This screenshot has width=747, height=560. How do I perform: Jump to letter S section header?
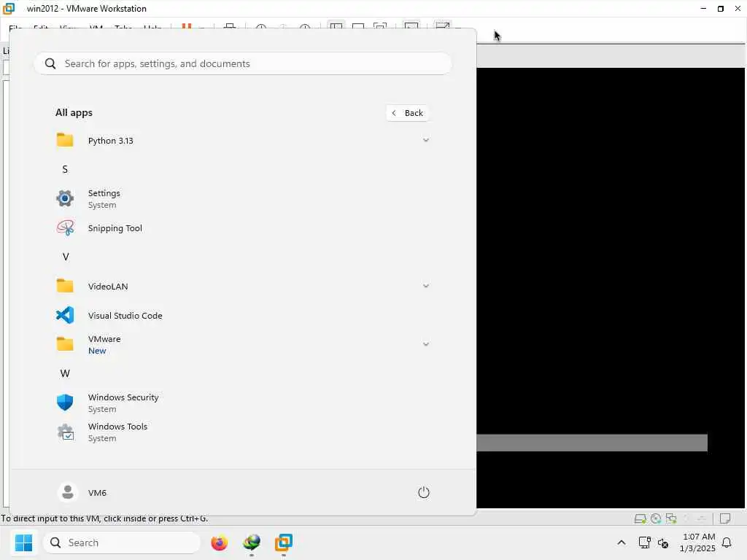[x=65, y=169]
